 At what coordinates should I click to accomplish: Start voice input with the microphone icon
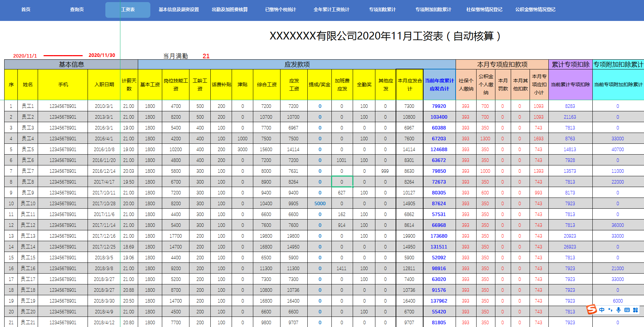pyautogui.click(x=618, y=310)
